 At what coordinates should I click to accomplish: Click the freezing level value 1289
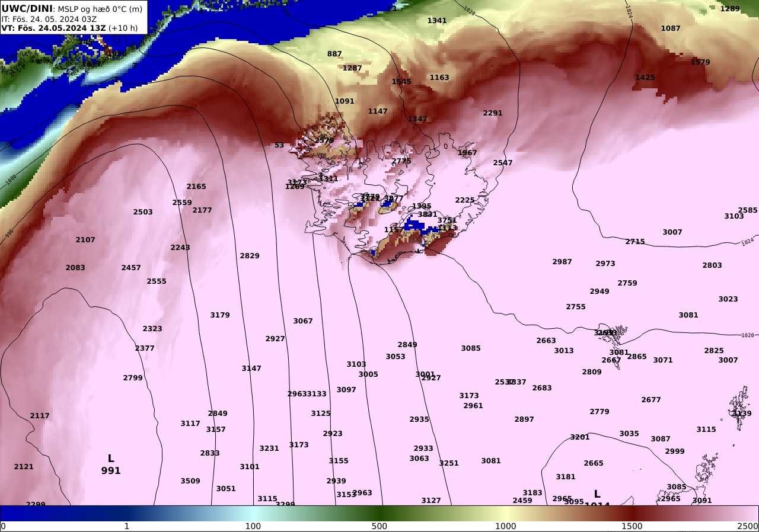(x=730, y=9)
